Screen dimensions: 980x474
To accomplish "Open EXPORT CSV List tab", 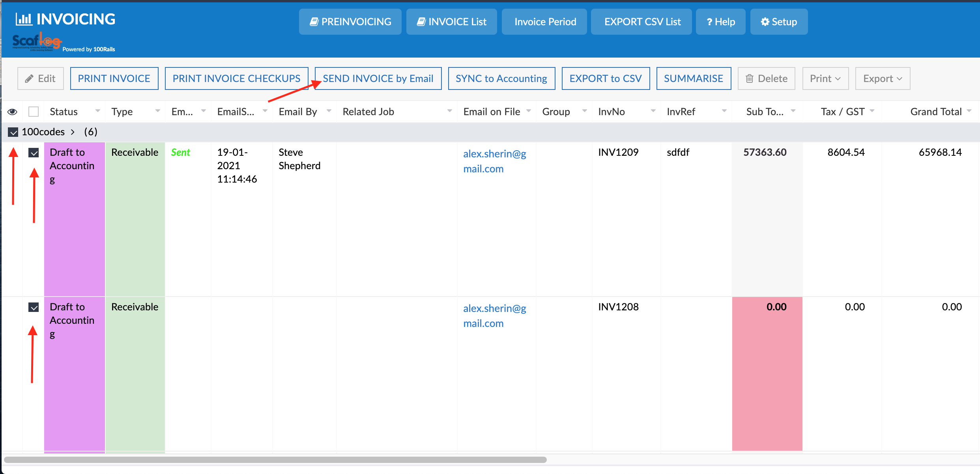I will tap(641, 22).
